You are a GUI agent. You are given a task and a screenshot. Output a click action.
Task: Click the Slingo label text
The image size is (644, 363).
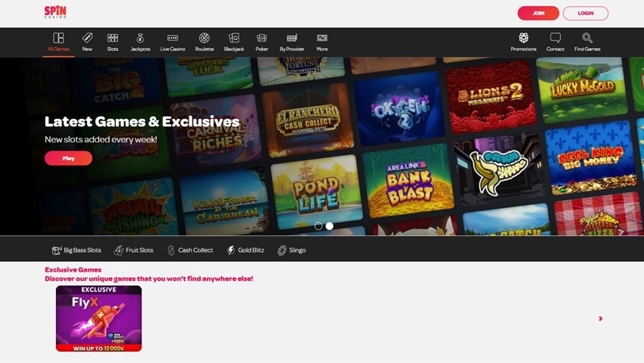pyautogui.click(x=297, y=250)
